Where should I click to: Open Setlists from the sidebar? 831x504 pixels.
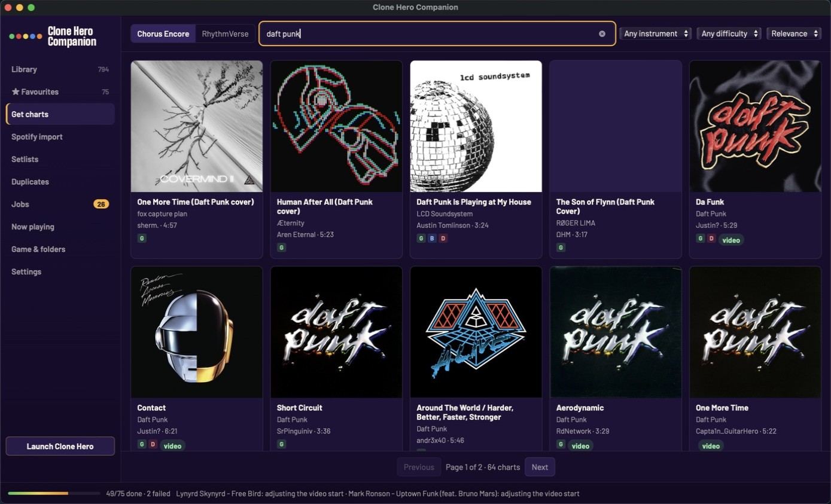tap(60, 159)
